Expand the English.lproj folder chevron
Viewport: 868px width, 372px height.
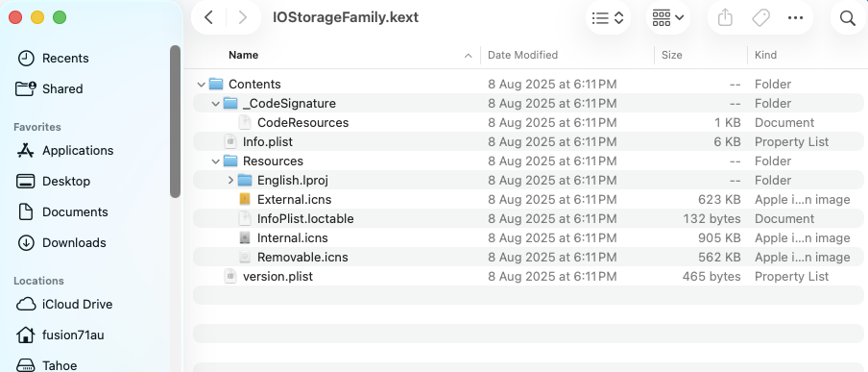click(230, 180)
